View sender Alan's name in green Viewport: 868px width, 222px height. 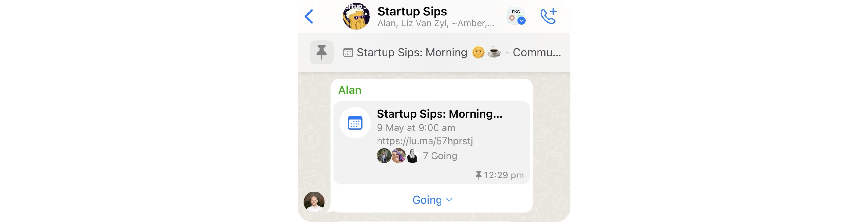pos(350,90)
